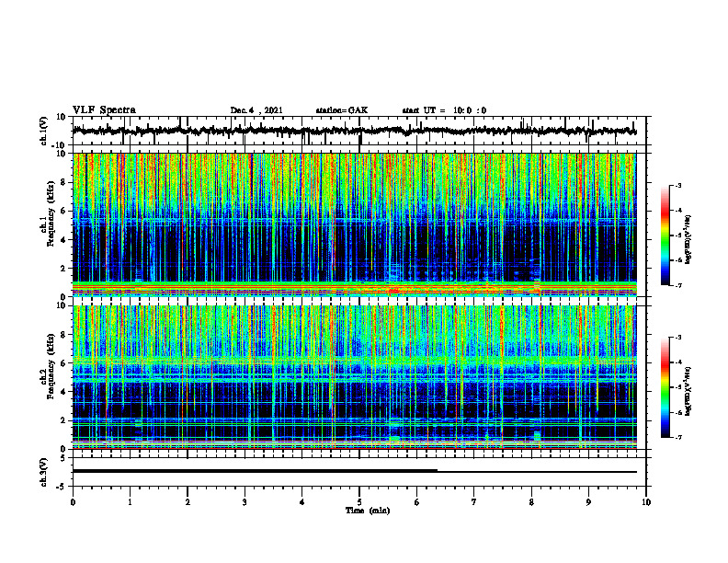Click time axis tick label "0"
The height and width of the screenshot is (563, 728).
73,502
